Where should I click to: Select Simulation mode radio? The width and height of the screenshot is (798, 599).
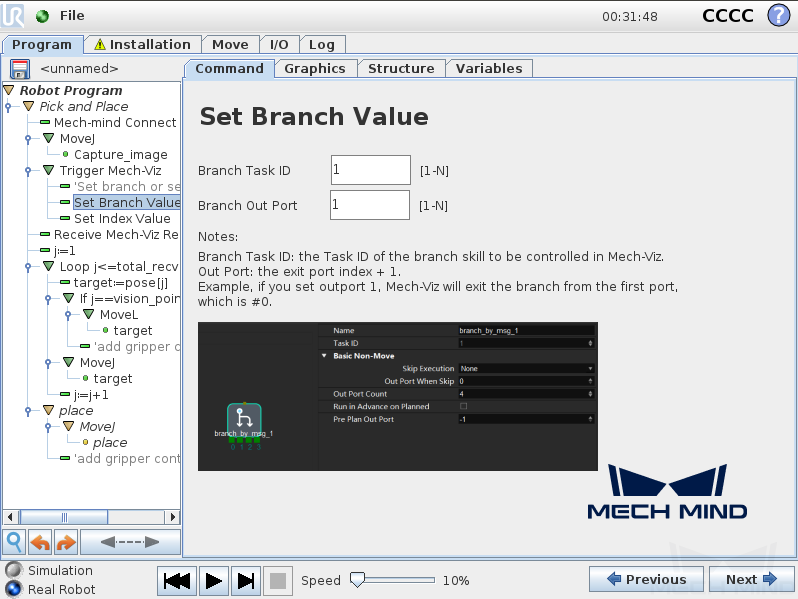pyautogui.click(x=14, y=570)
